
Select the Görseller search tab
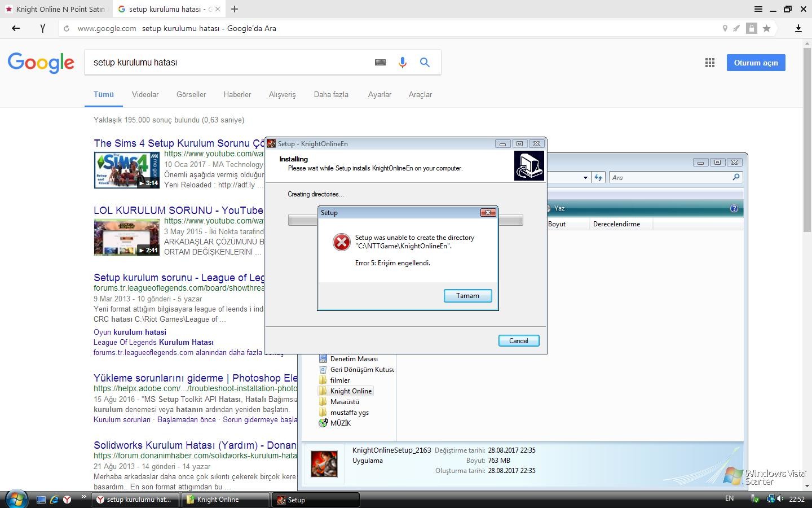click(x=191, y=95)
